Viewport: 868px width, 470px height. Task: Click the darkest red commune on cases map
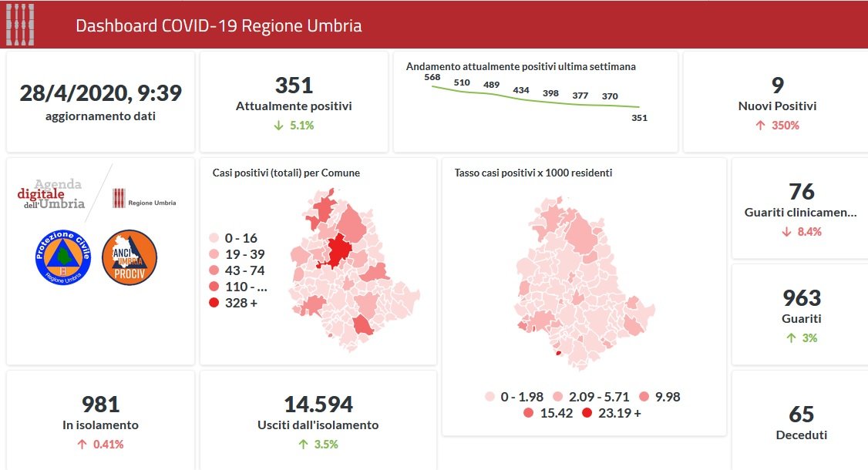click(338, 250)
